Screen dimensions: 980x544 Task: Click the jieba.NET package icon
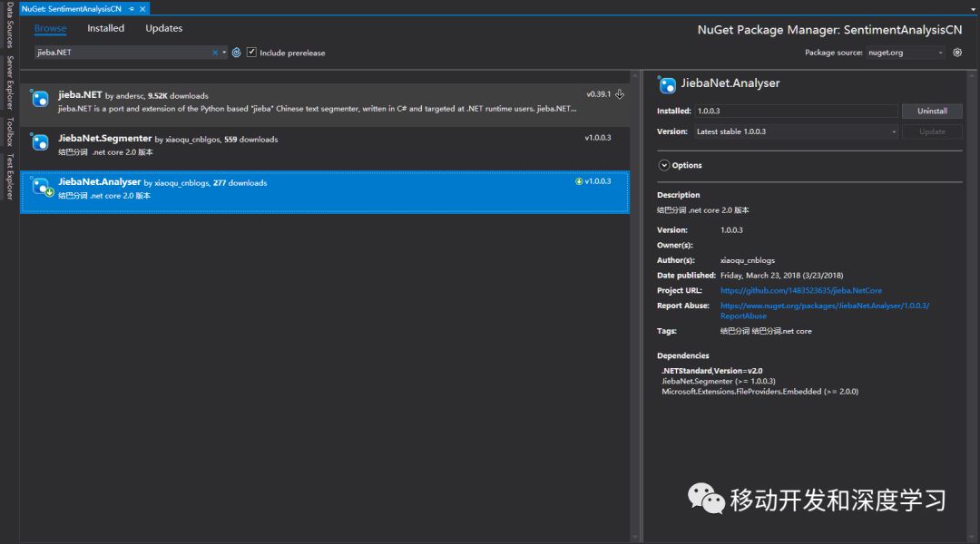pyautogui.click(x=40, y=99)
